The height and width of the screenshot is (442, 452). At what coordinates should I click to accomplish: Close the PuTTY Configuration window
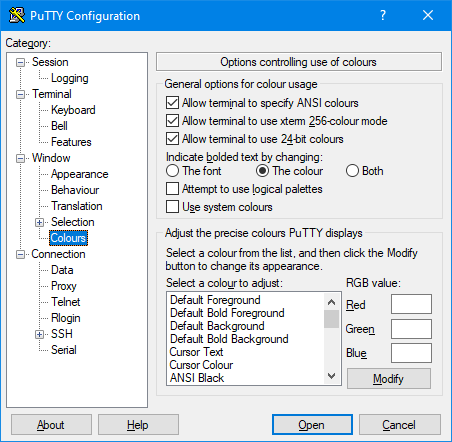click(428, 15)
